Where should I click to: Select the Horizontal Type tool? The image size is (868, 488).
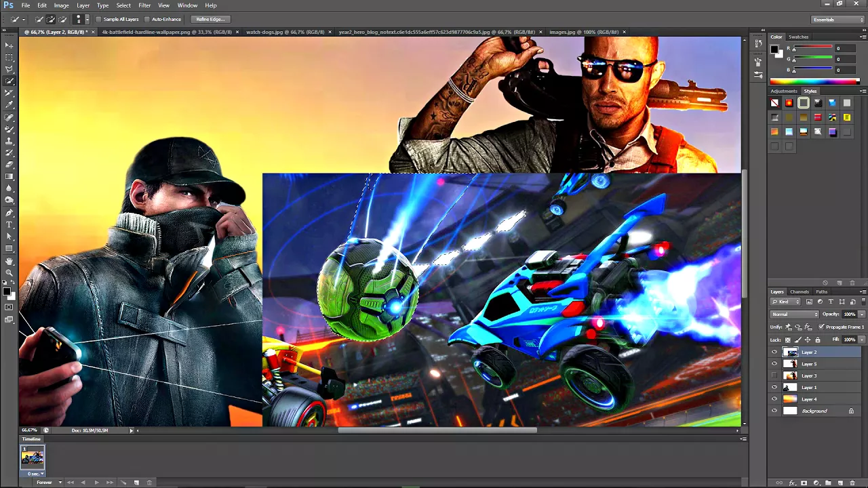point(9,224)
